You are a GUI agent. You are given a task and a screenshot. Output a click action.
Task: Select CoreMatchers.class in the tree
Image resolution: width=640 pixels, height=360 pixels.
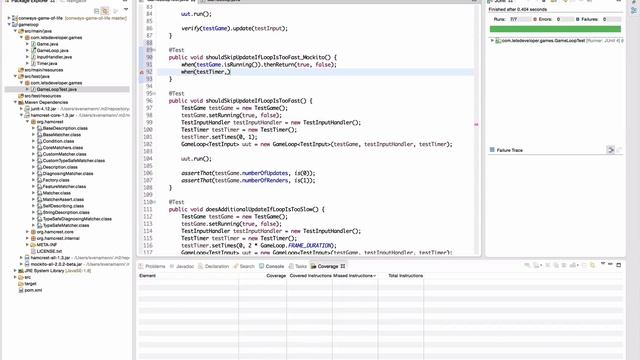pyautogui.click(x=63, y=147)
